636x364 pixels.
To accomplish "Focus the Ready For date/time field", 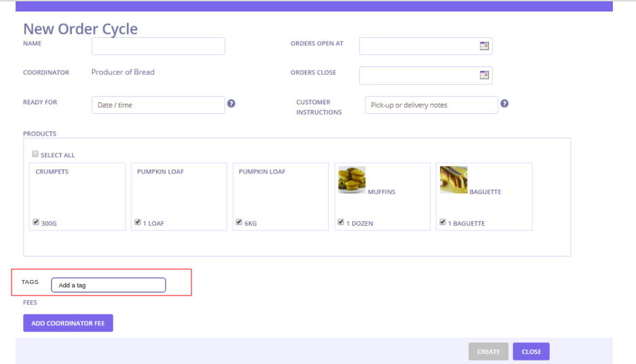I will pos(158,105).
